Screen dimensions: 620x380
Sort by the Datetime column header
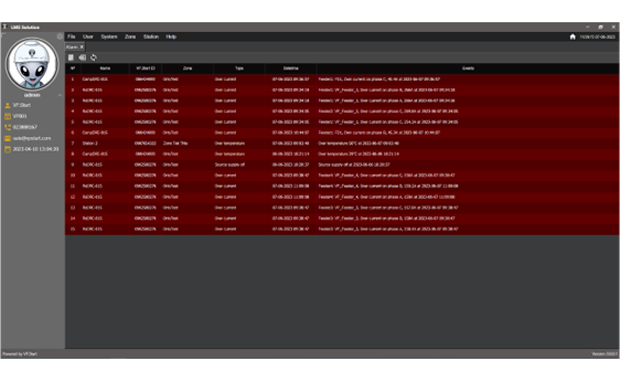pyautogui.click(x=291, y=68)
